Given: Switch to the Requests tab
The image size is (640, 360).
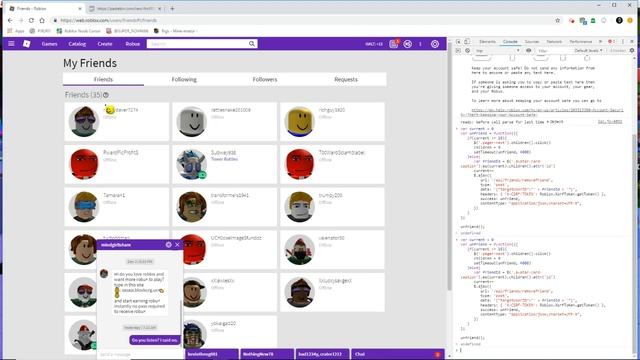Looking at the screenshot, I should 346,80.
